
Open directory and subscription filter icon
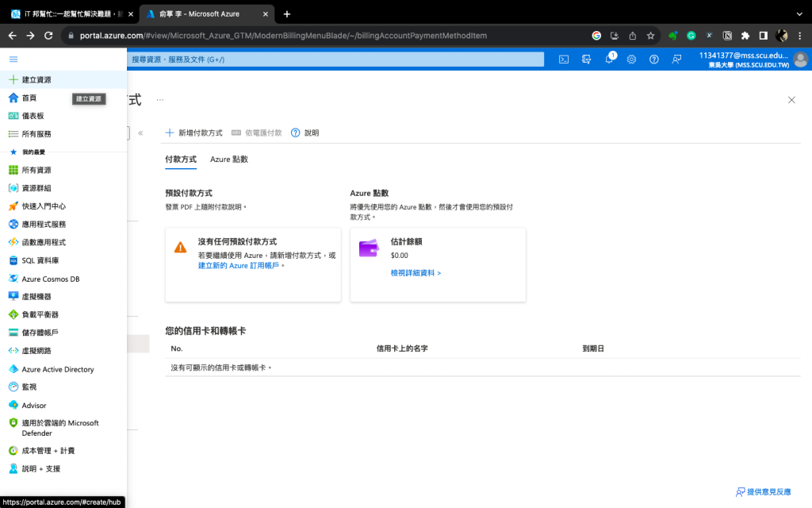click(x=586, y=60)
